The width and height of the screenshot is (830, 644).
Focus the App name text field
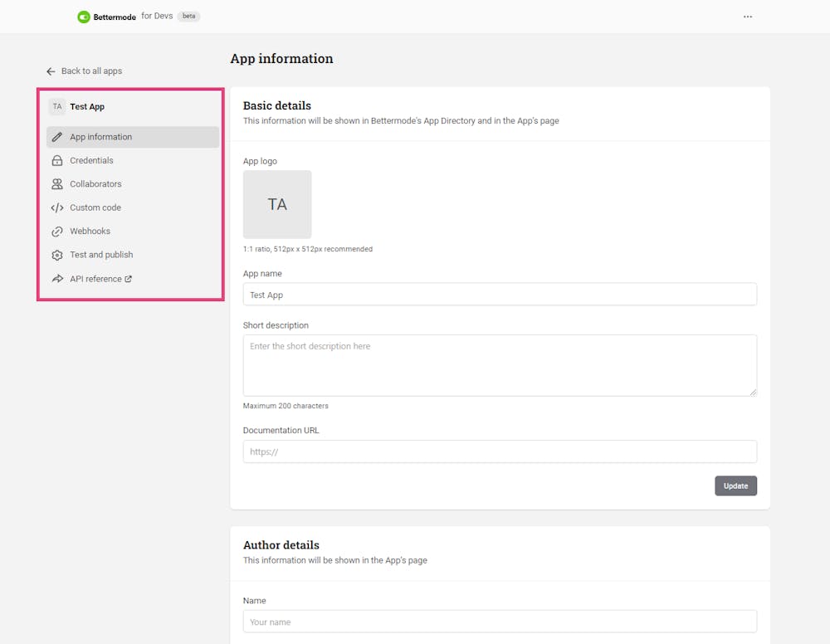point(500,295)
